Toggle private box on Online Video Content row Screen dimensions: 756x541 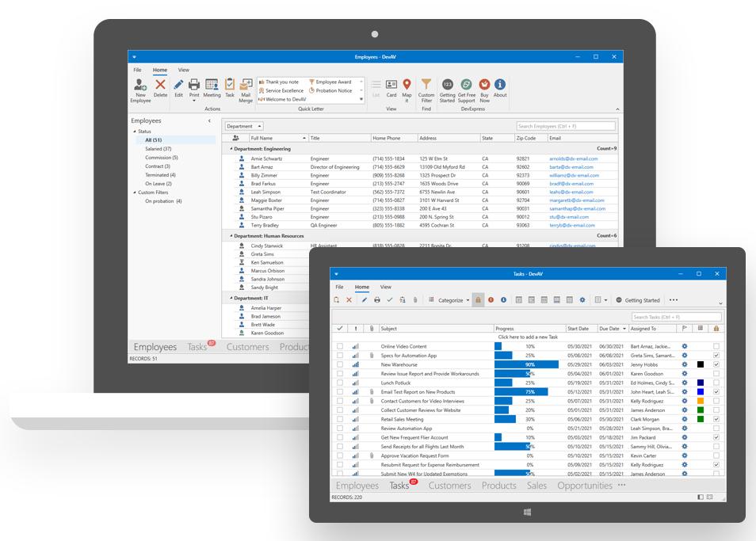(x=716, y=346)
